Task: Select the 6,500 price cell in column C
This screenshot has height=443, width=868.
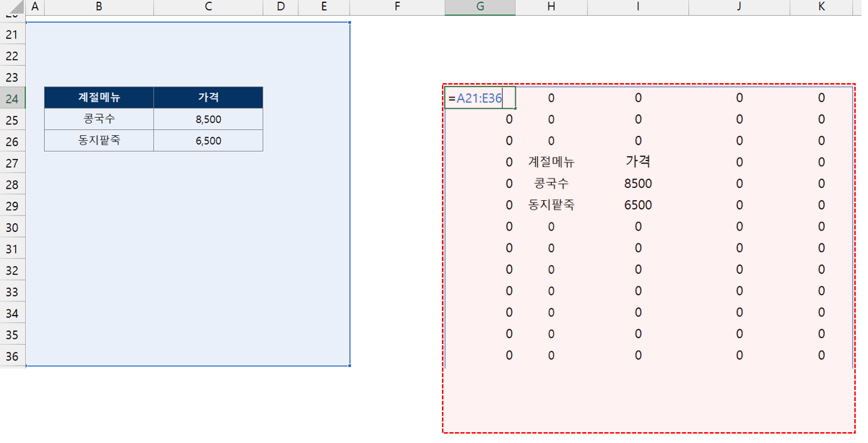Action: point(208,141)
